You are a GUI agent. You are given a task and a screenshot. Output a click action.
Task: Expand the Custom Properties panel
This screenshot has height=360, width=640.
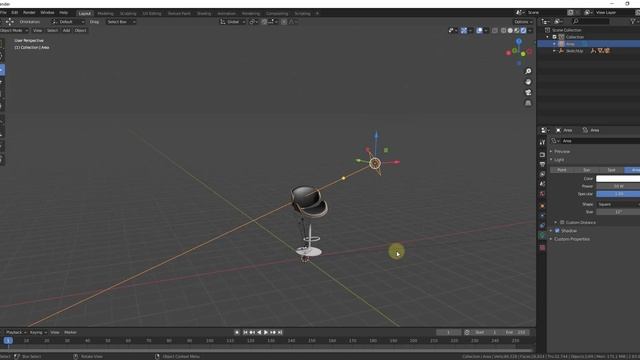point(551,239)
